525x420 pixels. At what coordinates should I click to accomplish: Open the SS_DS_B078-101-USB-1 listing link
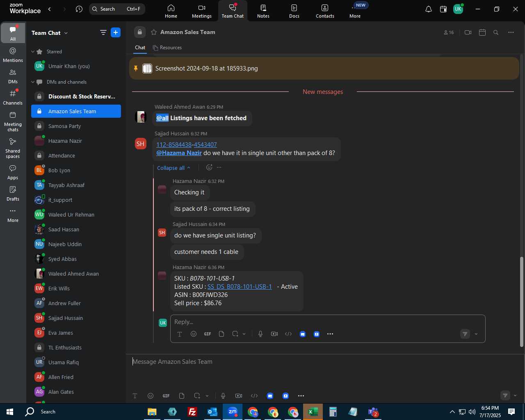[x=240, y=287]
